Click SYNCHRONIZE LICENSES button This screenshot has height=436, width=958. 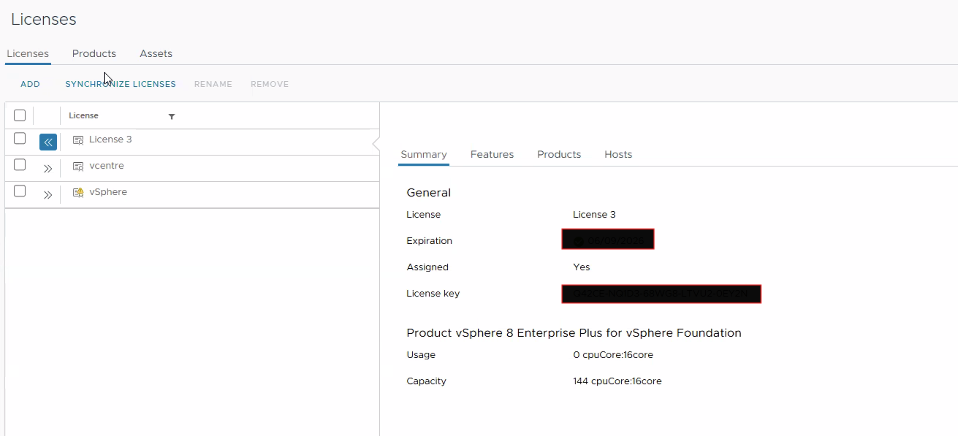pyautogui.click(x=120, y=84)
